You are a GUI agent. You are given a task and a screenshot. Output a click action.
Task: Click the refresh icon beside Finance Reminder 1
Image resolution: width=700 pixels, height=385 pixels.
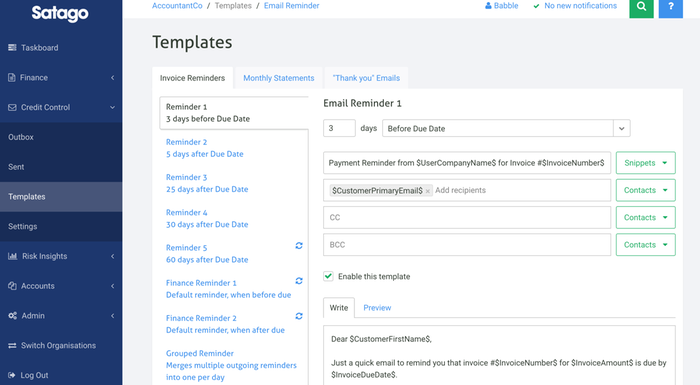299,281
